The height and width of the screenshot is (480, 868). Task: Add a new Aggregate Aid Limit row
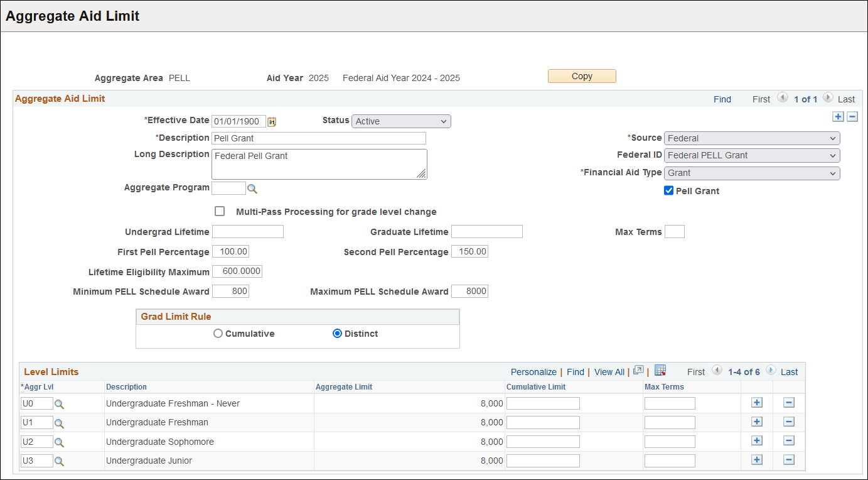tap(839, 116)
